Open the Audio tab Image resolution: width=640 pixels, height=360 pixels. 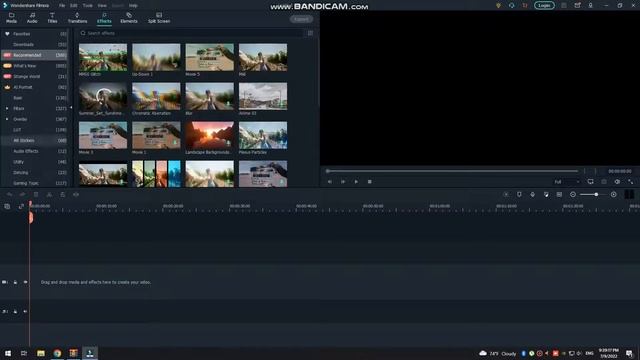coord(32,18)
